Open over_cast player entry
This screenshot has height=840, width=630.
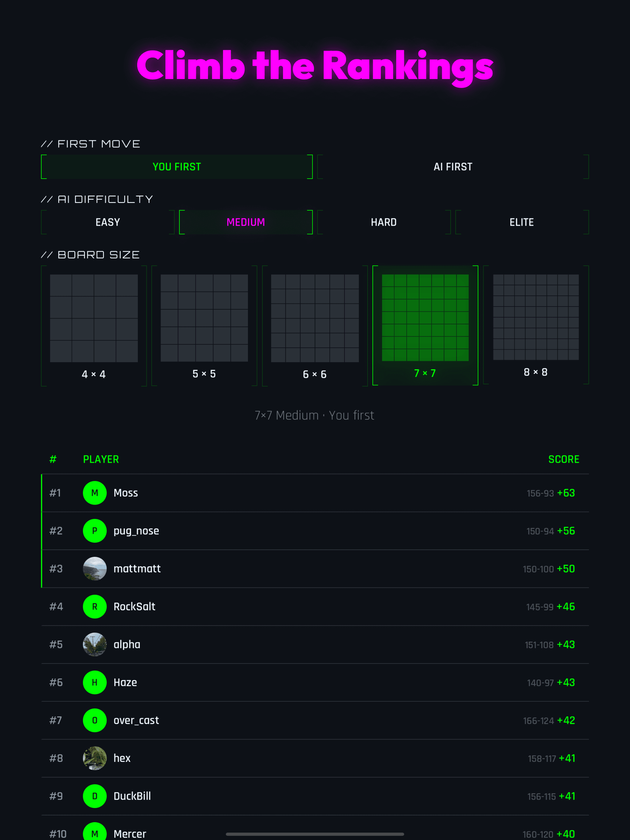pos(136,720)
